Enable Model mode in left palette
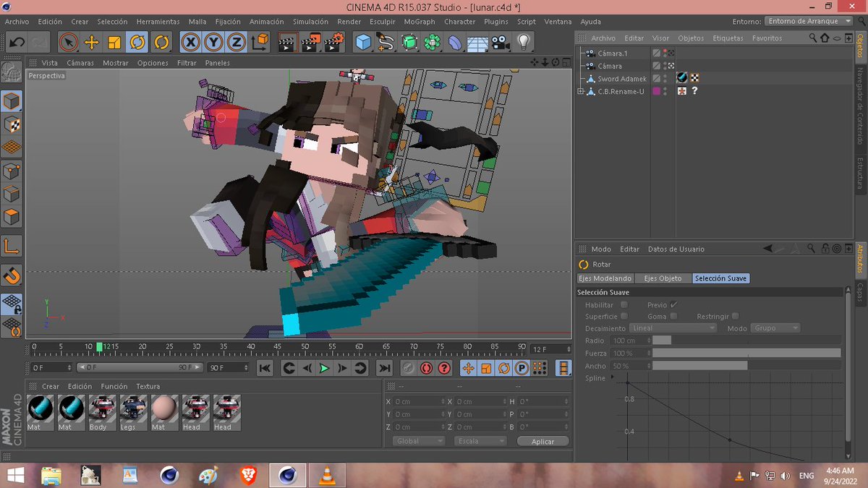 12,101
